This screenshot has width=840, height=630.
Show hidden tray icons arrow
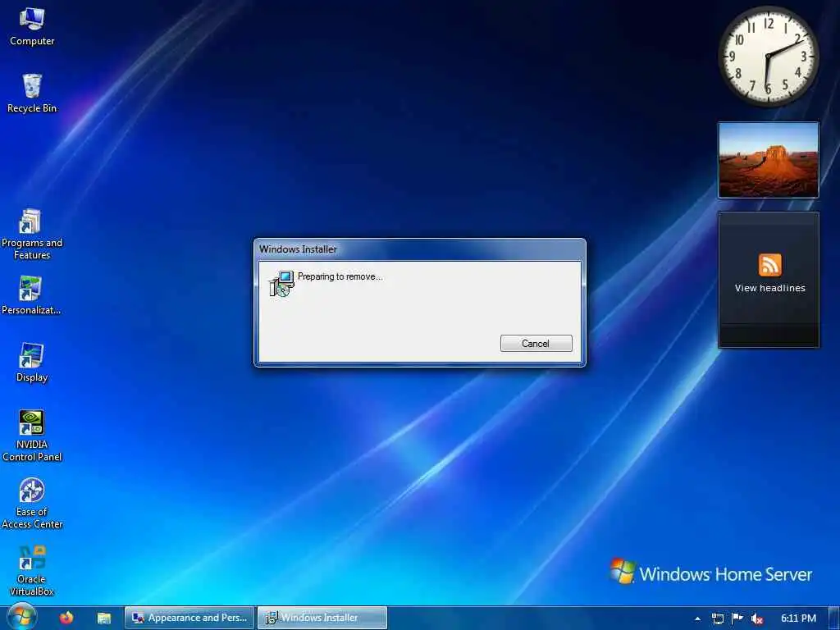[x=697, y=619]
